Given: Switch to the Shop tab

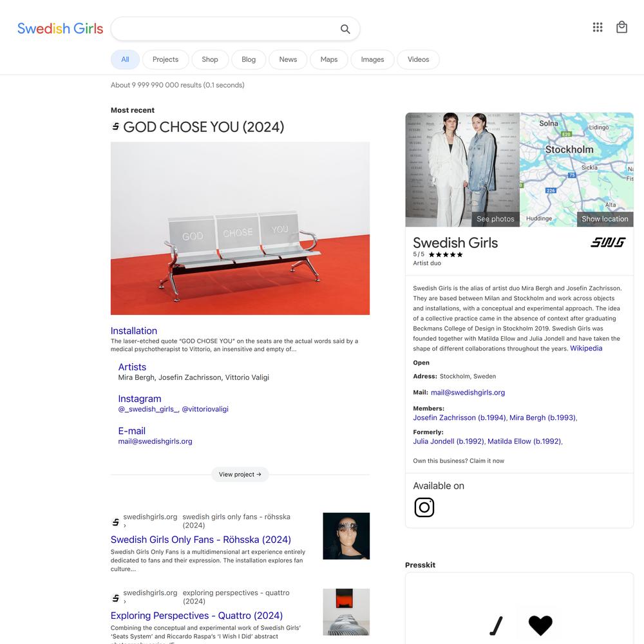Looking at the screenshot, I should [x=210, y=59].
